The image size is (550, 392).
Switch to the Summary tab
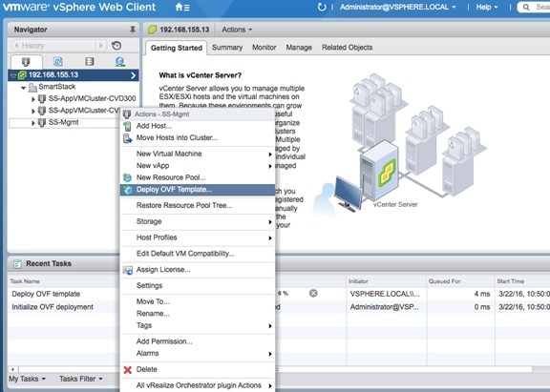[x=227, y=48]
